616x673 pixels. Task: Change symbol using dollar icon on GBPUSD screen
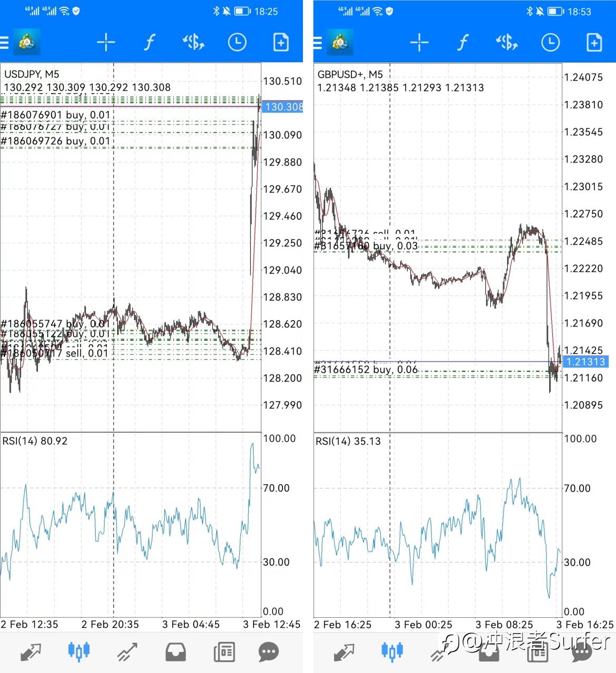[x=506, y=42]
